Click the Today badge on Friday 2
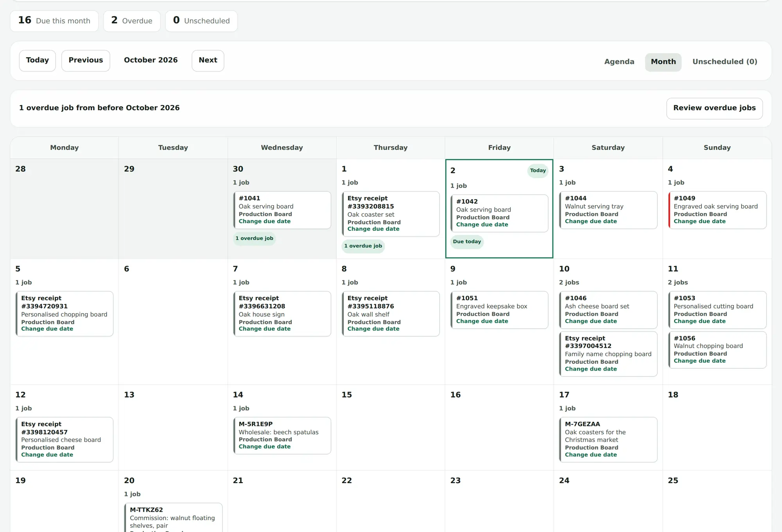 538,170
